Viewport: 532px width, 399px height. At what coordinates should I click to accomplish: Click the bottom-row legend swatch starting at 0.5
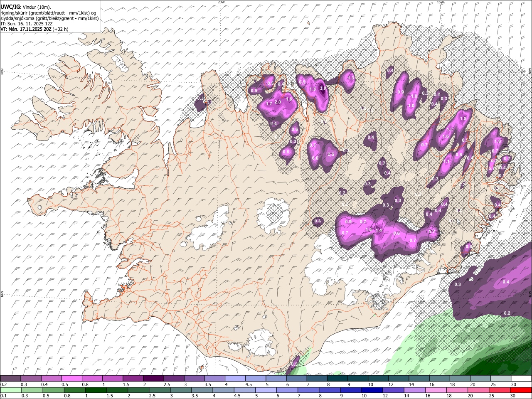53,390
